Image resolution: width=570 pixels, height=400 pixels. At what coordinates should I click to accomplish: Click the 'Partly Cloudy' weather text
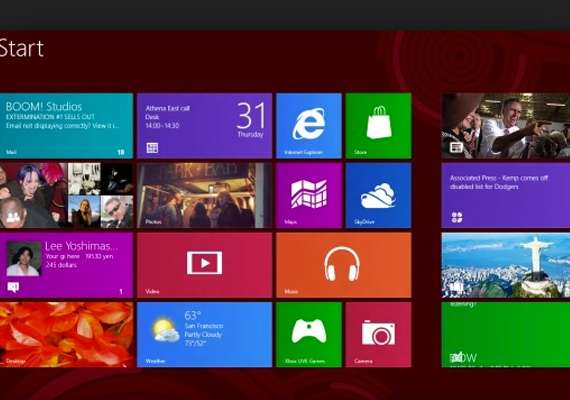(x=203, y=335)
